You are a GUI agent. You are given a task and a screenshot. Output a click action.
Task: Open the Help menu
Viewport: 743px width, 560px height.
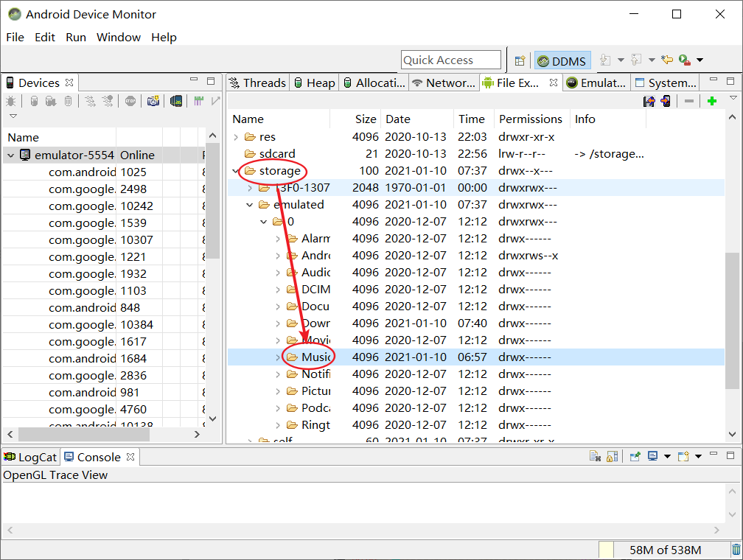pyautogui.click(x=164, y=38)
